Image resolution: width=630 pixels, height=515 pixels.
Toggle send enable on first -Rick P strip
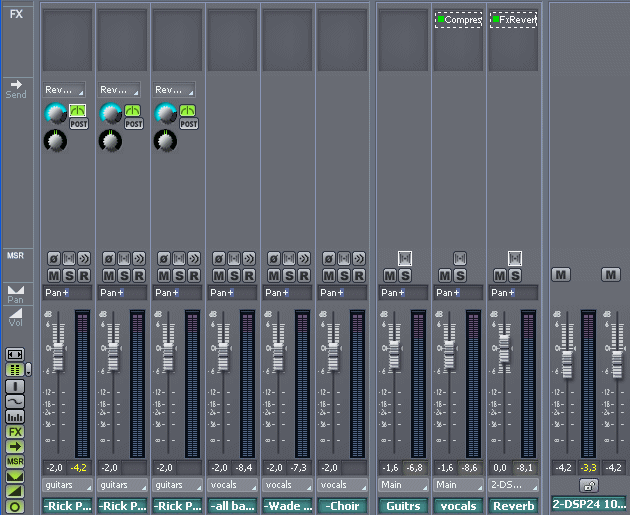[x=78, y=110]
